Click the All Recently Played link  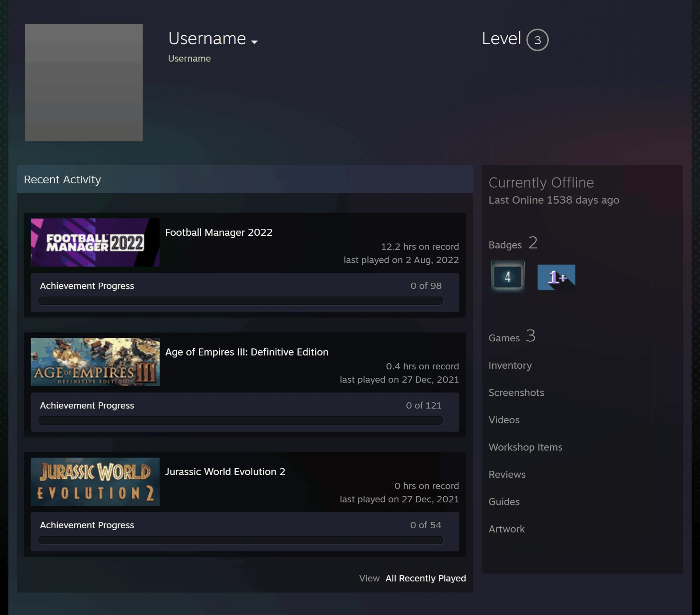point(425,578)
